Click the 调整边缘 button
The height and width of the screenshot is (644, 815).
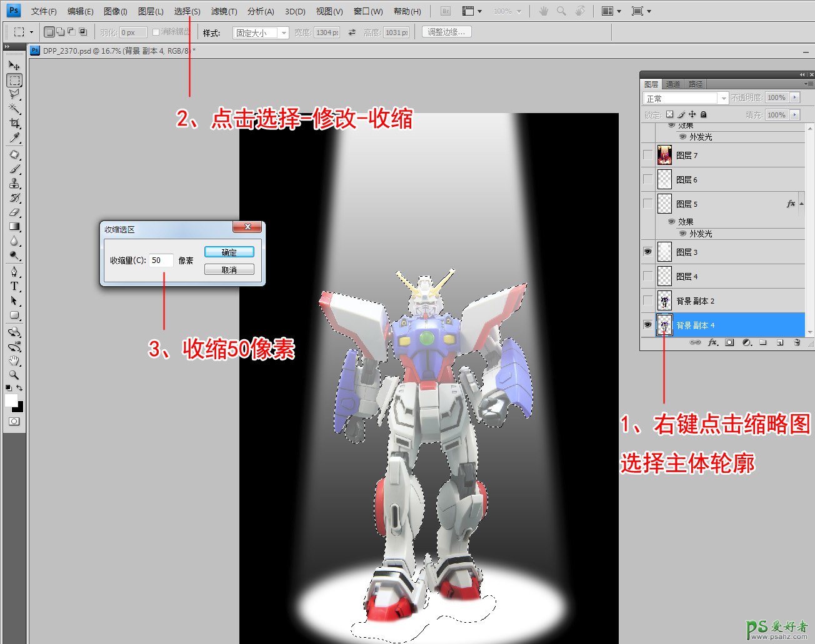(x=446, y=32)
